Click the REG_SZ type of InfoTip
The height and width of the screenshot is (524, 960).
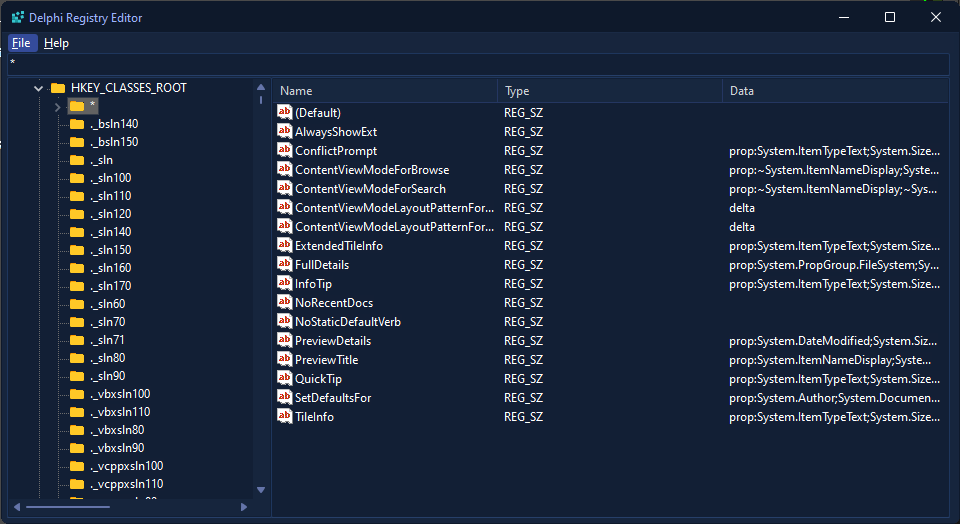click(523, 283)
